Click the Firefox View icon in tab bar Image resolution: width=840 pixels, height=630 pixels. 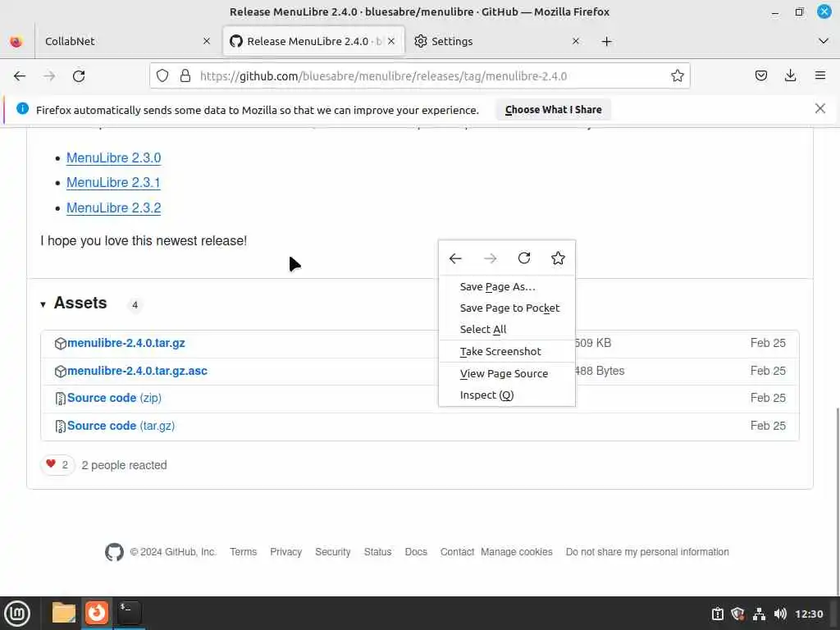(x=16, y=41)
